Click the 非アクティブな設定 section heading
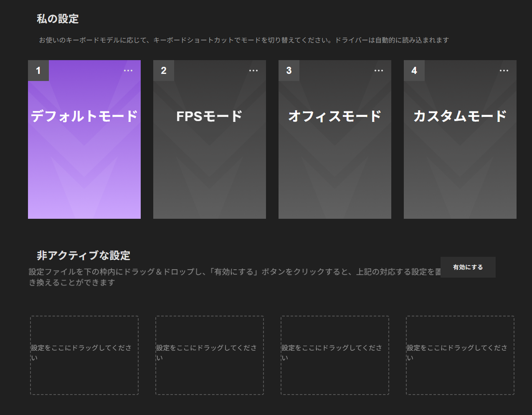 coord(84,255)
